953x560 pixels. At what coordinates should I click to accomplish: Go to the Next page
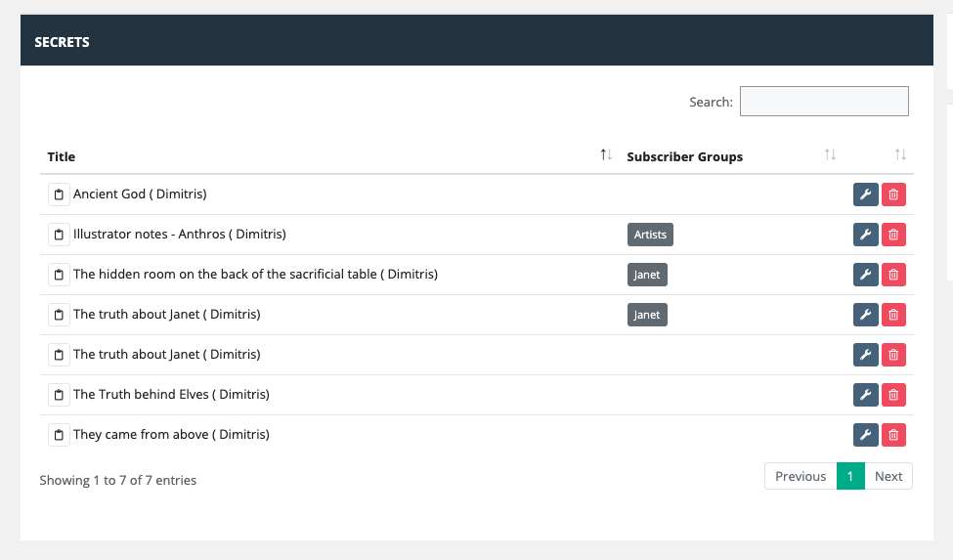(x=888, y=476)
